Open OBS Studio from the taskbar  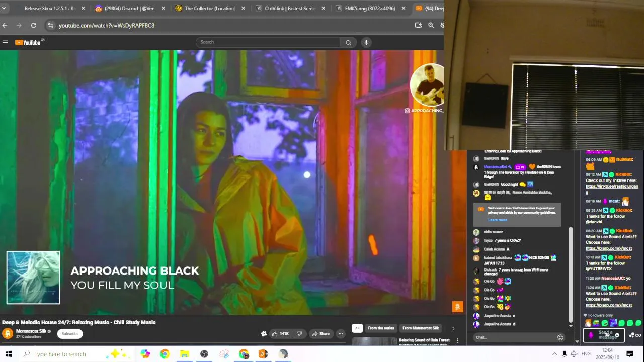coord(204,354)
